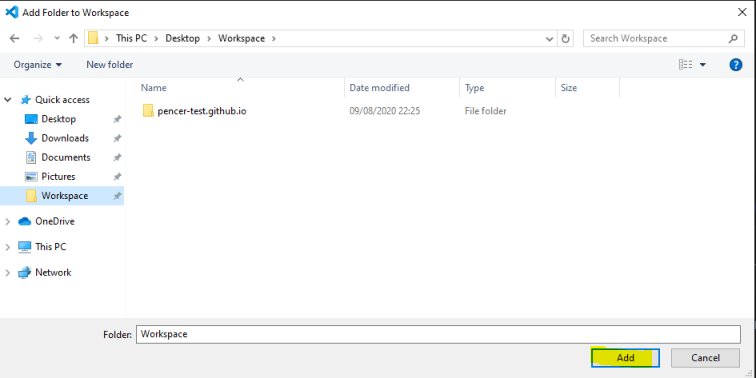
Task: Expand chevron after Workspace in breadcrumb
Action: (274, 39)
